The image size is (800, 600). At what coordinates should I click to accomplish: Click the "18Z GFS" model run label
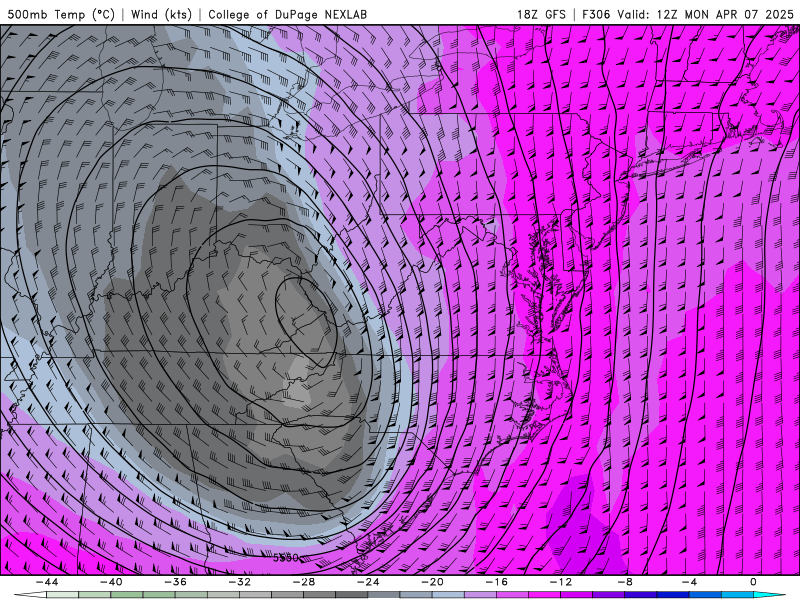pos(541,14)
